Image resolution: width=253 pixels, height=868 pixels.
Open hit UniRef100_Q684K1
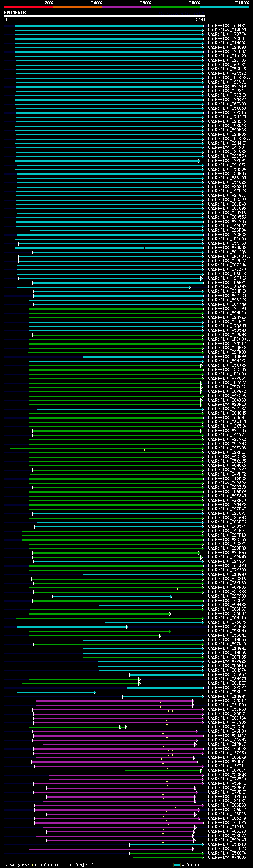pos(227,25)
